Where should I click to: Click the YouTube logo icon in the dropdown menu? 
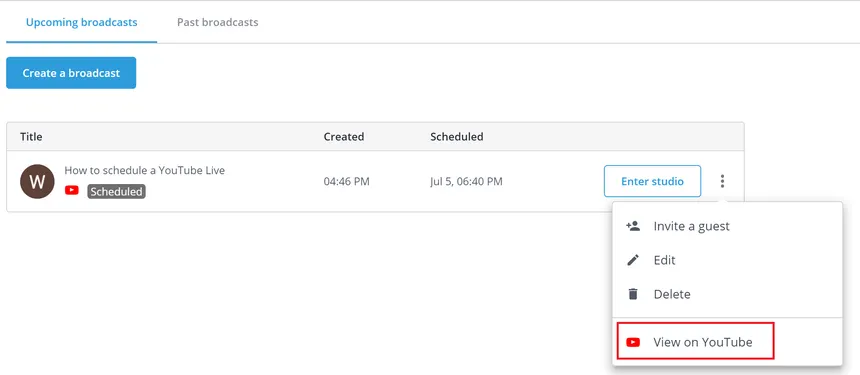[x=633, y=342]
